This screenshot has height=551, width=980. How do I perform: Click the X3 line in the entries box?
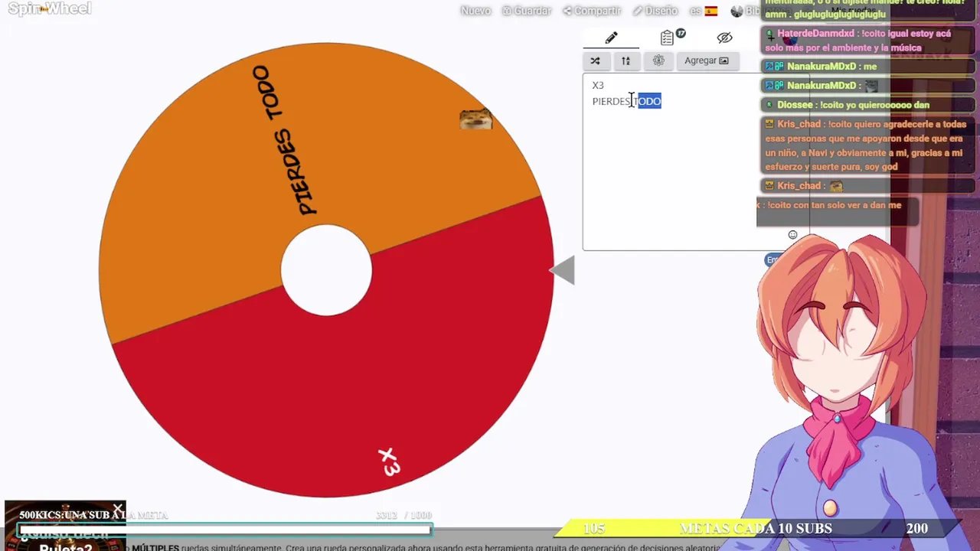pyautogui.click(x=598, y=85)
